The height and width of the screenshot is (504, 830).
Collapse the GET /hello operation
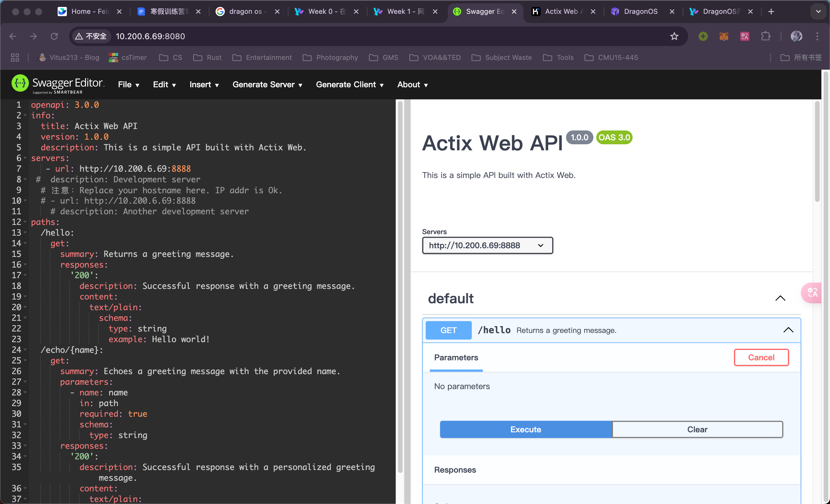click(x=788, y=330)
